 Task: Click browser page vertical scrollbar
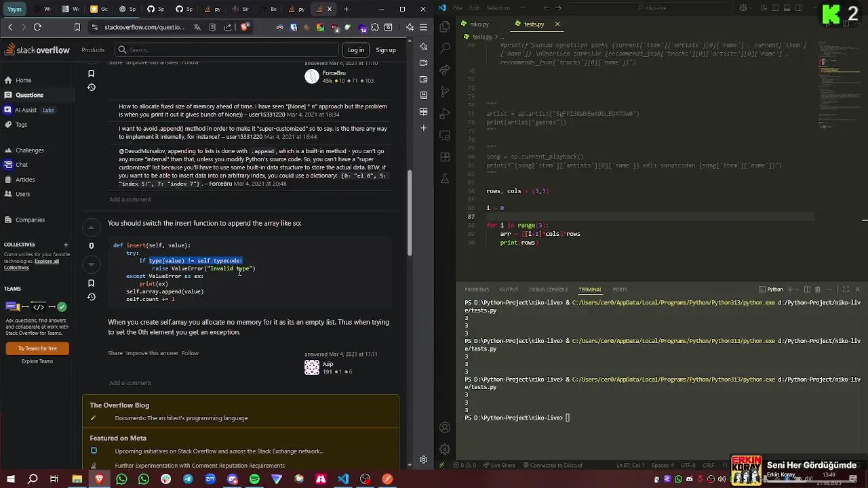[409, 213]
